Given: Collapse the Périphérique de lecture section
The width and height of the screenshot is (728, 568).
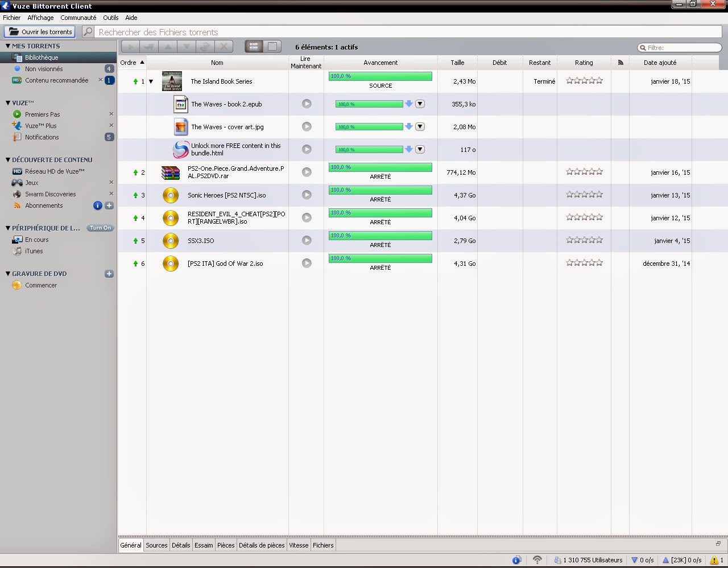Looking at the screenshot, I should pyautogui.click(x=8, y=228).
